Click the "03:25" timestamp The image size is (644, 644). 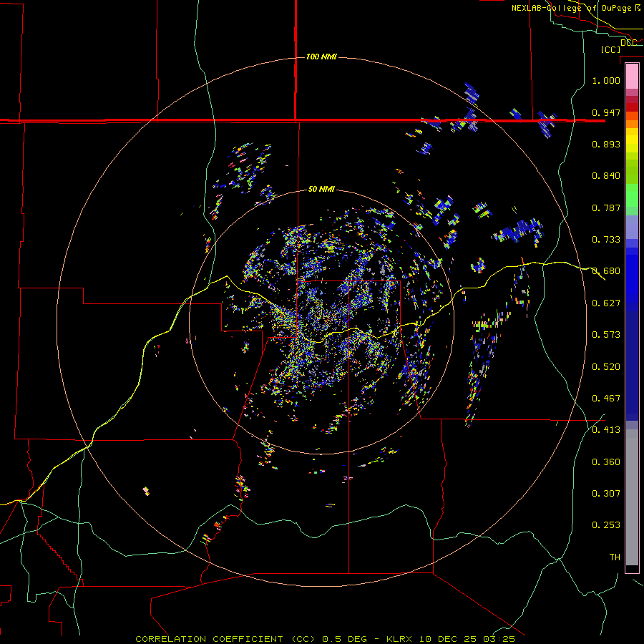[499, 639]
